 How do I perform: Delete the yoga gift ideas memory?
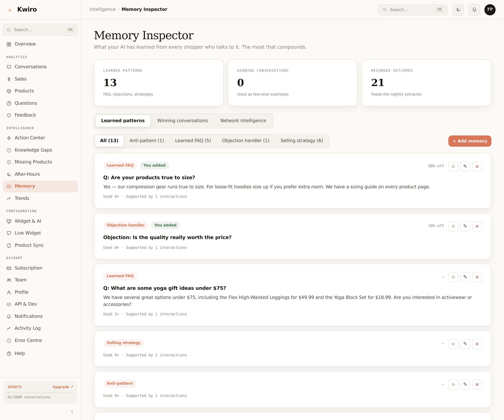477,277
